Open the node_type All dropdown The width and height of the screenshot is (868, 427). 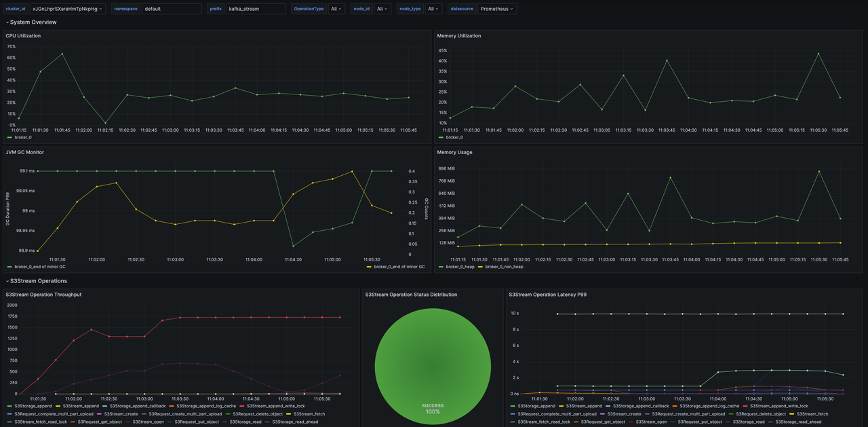tap(431, 9)
